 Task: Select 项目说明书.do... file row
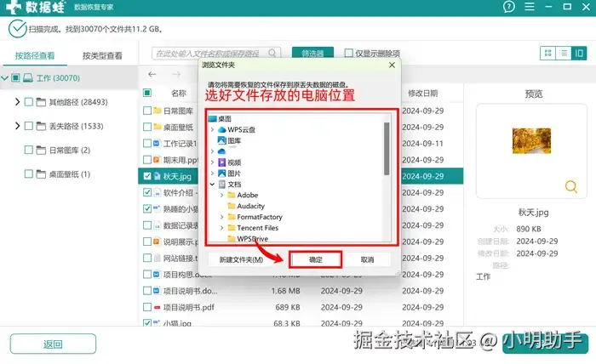[x=302, y=291]
